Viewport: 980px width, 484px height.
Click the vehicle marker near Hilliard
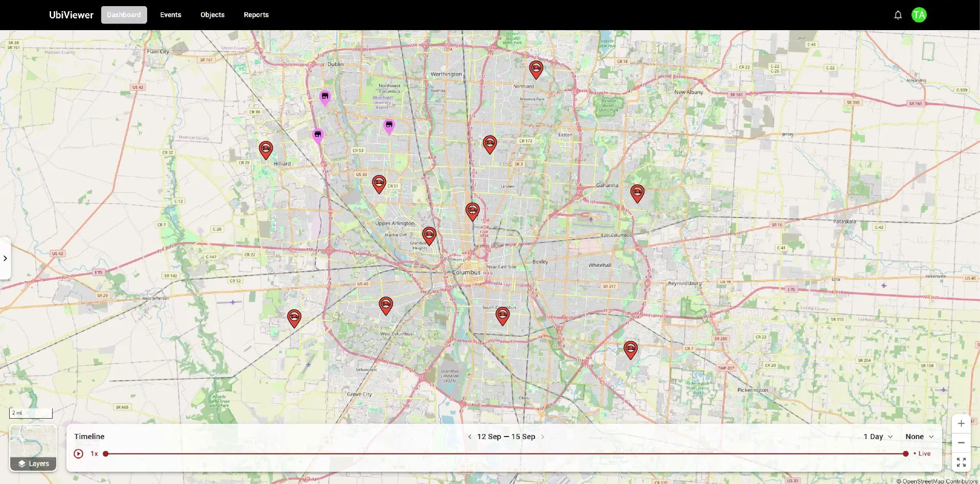[x=266, y=149]
